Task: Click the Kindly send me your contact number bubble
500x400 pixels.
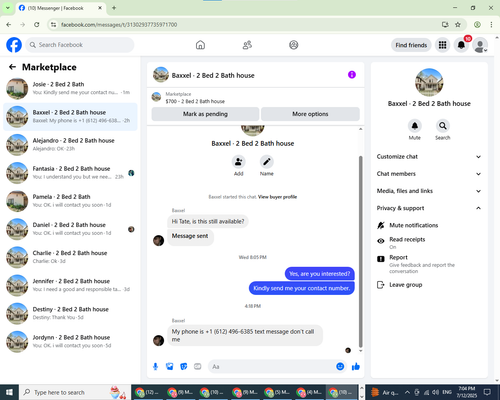Action: [x=302, y=288]
